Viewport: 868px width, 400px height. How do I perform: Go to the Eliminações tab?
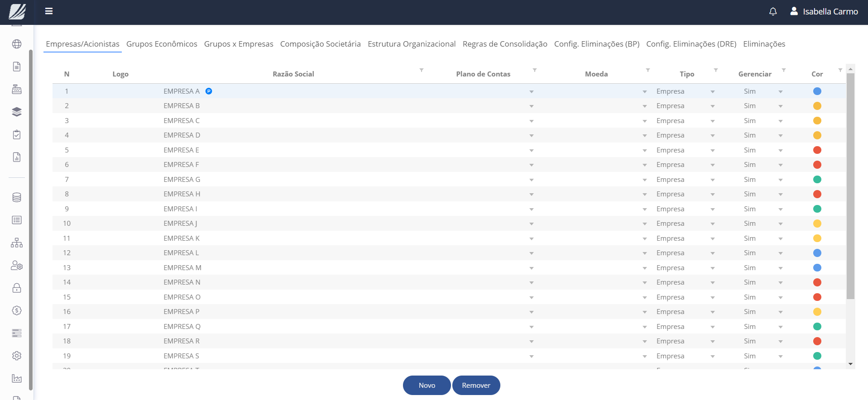(764, 44)
